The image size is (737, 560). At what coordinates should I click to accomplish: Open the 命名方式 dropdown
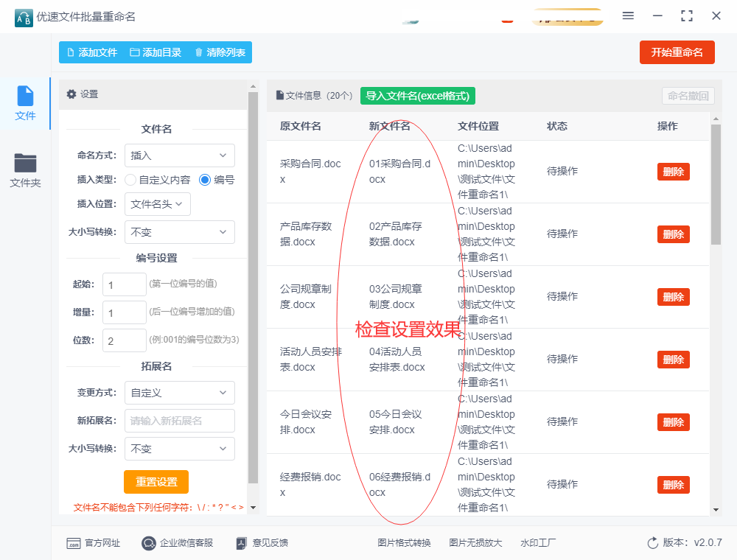[x=180, y=155]
